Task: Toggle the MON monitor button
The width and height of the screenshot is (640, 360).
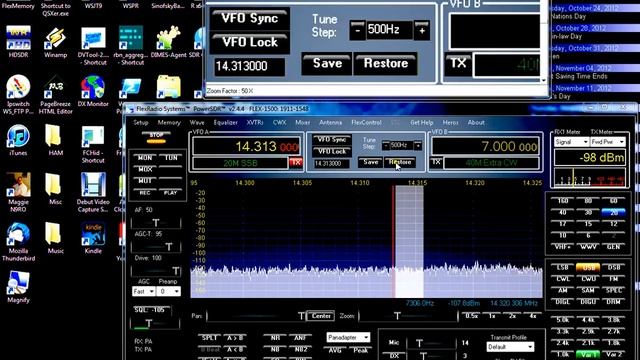Action: (x=144, y=158)
